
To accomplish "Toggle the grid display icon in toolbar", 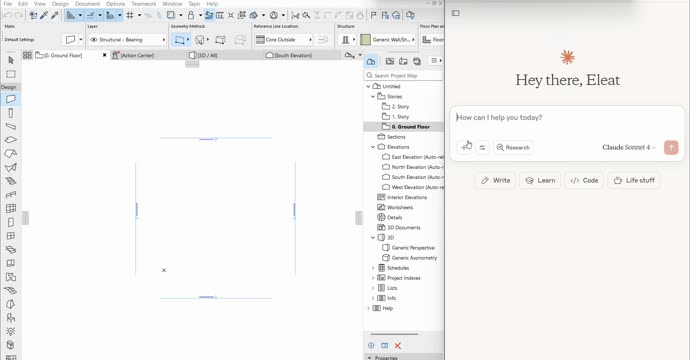I will coord(130,15).
